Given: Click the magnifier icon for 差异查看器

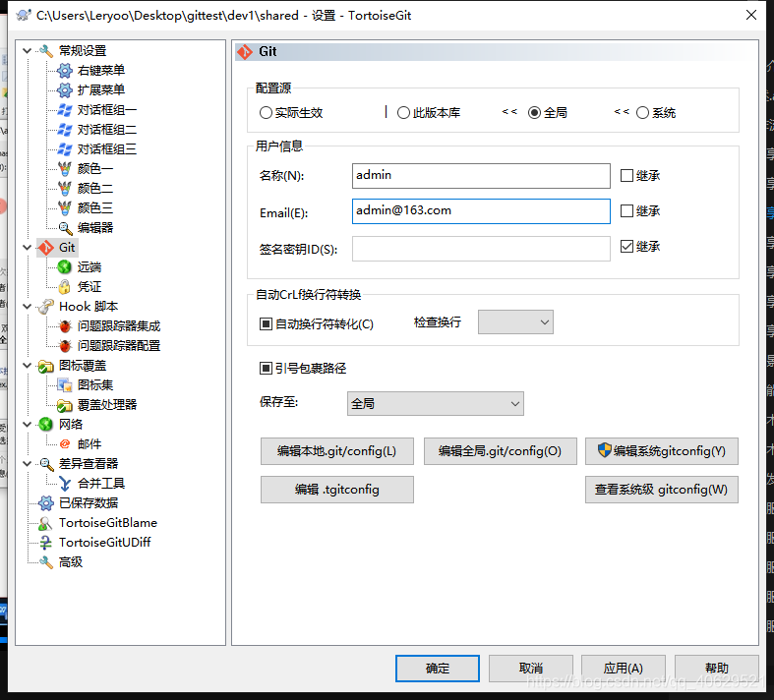Looking at the screenshot, I should tap(46, 464).
